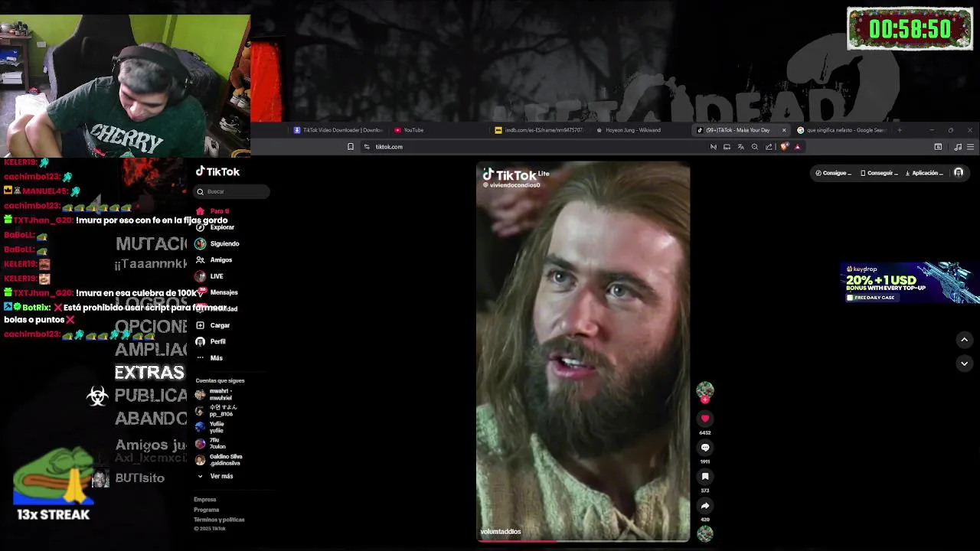Click the video progress bar
Screen dimensions: 980x551
click(x=583, y=541)
